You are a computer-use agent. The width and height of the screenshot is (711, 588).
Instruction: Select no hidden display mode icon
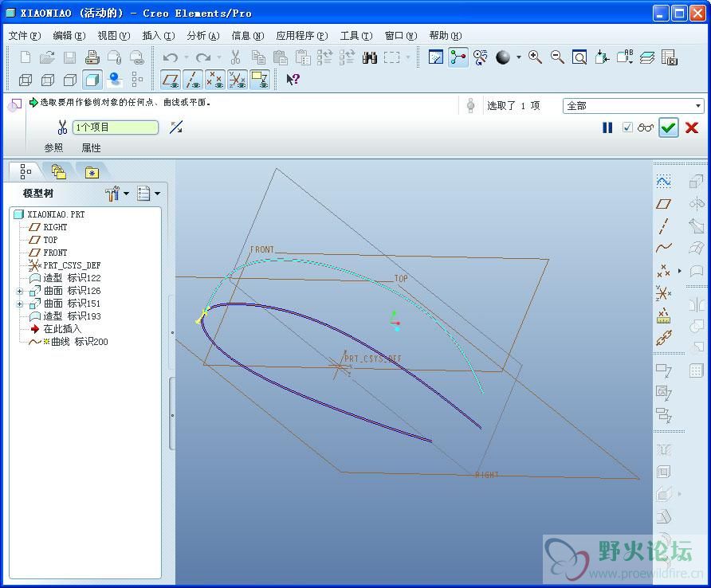[70, 80]
